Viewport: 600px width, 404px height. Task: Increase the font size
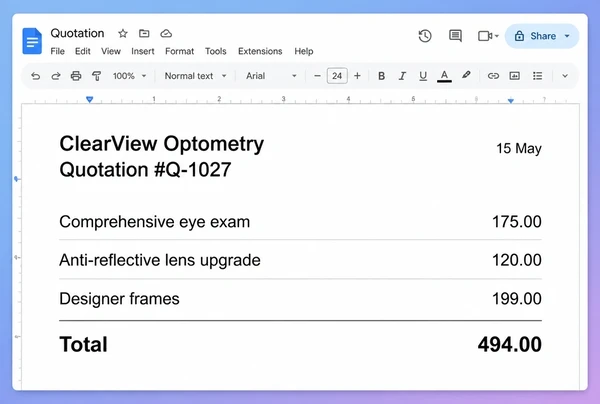coord(357,76)
